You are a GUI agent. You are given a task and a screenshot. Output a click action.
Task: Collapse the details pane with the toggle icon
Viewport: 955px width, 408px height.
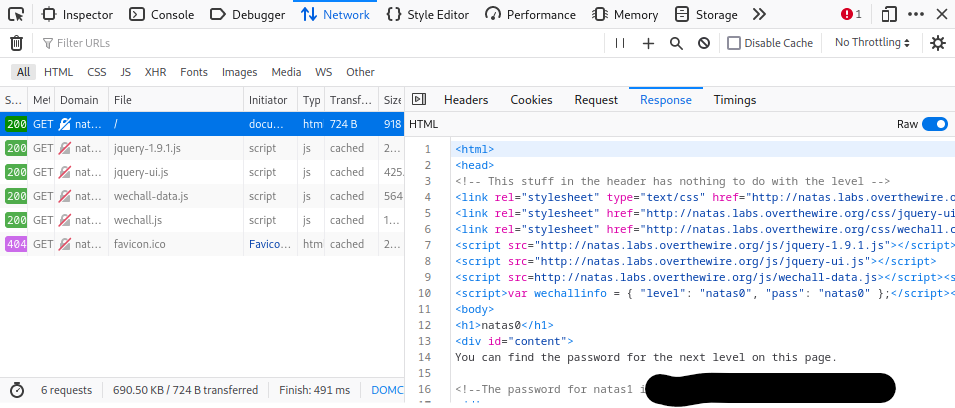419,99
